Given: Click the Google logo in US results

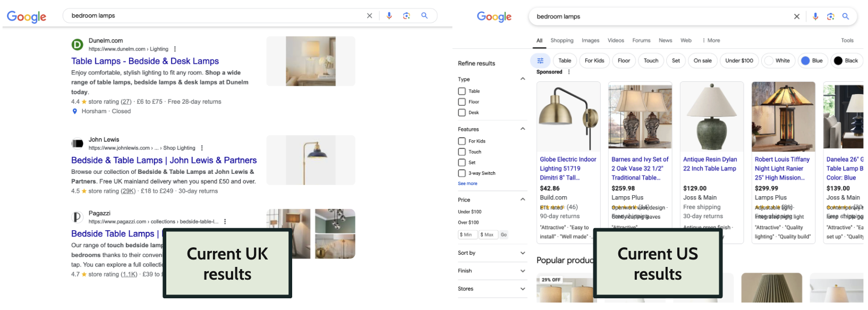Looking at the screenshot, I should point(494,17).
